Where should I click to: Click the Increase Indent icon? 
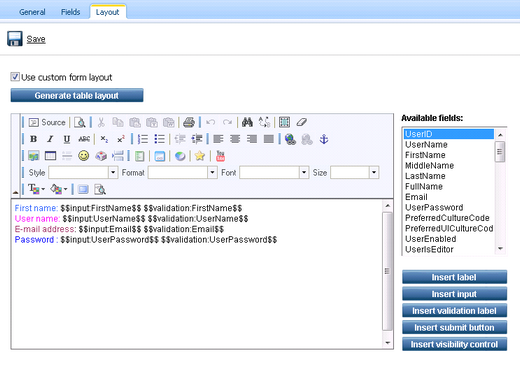pos(197,139)
